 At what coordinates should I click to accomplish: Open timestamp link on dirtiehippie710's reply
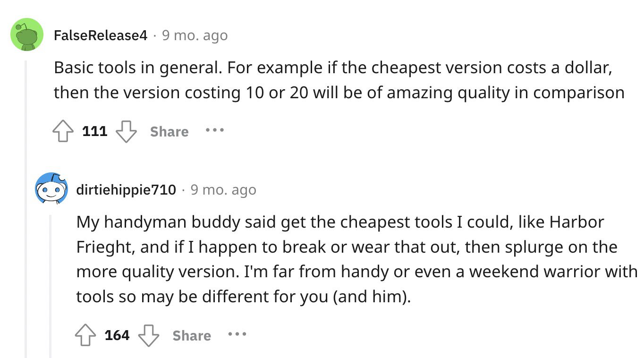point(223,190)
